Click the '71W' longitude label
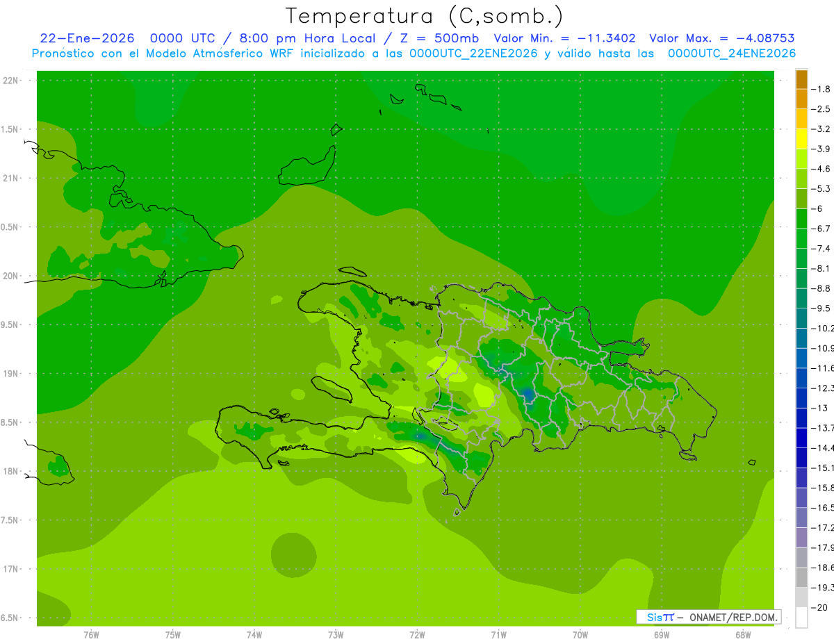 498,634
